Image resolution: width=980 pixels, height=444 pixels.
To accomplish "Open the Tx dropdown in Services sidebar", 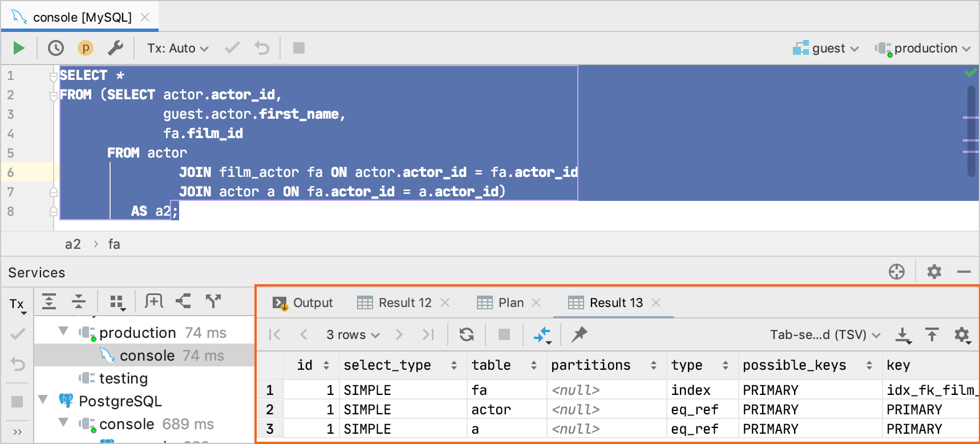I will pos(18,305).
